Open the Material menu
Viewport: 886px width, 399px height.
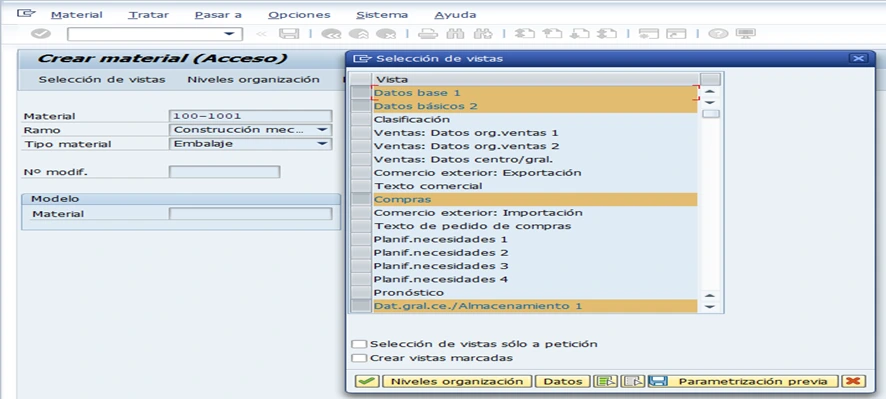coord(77,15)
